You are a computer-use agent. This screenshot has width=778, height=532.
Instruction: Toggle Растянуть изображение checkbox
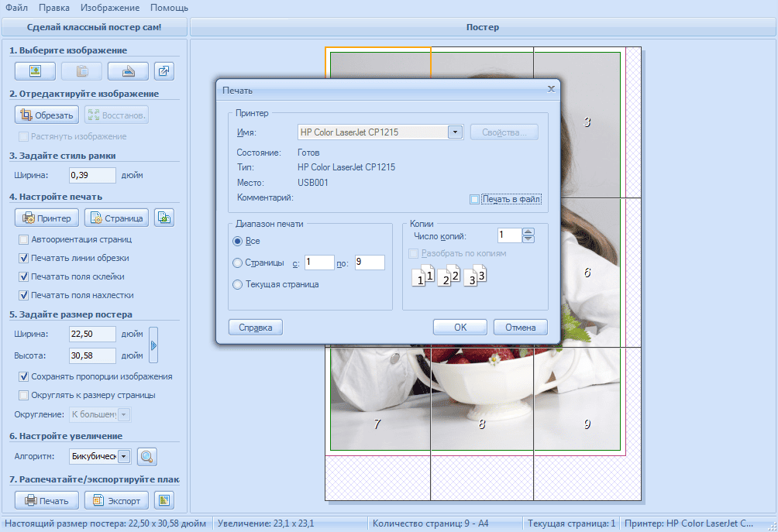pos(23,136)
